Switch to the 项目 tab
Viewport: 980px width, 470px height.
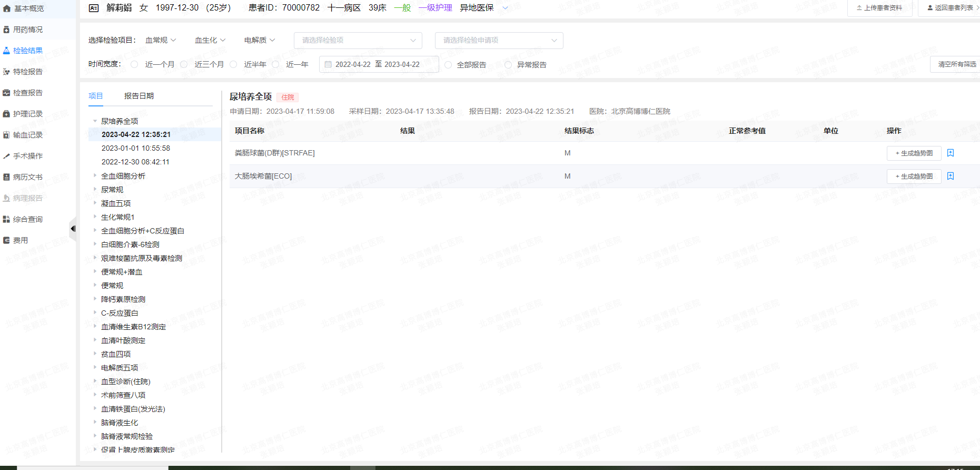coord(96,96)
